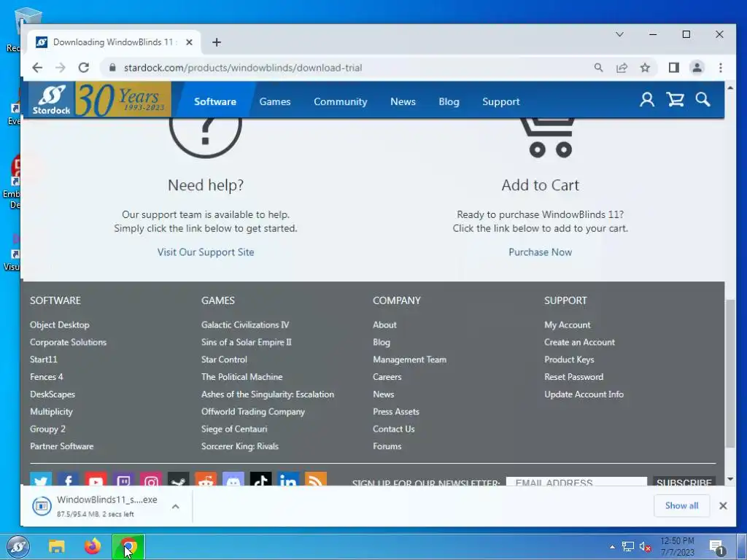Viewport: 747px width, 560px height.
Task: Click the RSS feed icon
Action: [316, 479]
